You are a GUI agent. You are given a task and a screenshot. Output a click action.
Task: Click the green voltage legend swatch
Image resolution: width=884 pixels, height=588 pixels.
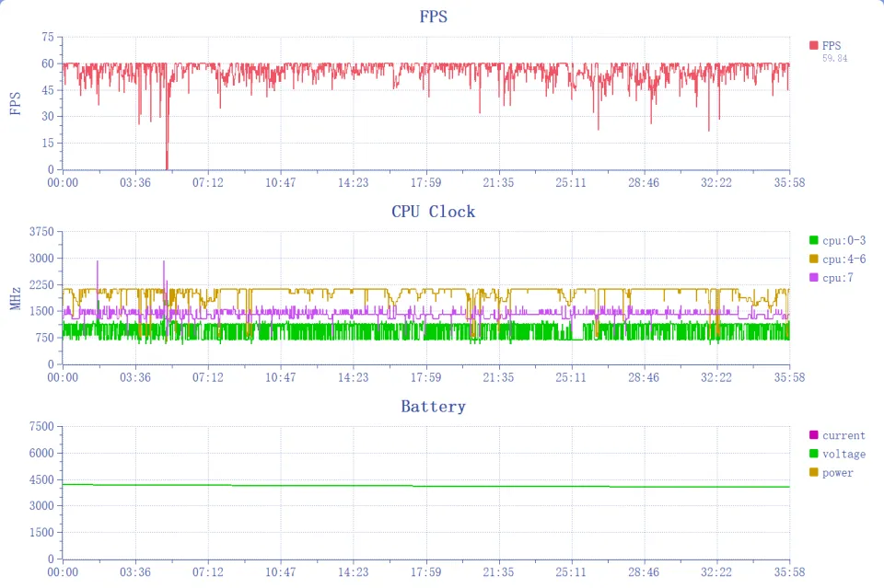[x=813, y=454]
